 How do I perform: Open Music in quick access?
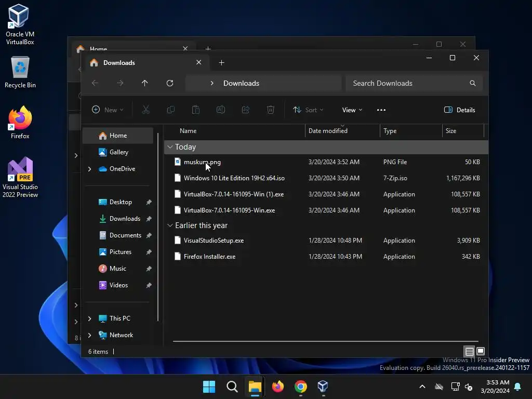pyautogui.click(x=112, y=269)
